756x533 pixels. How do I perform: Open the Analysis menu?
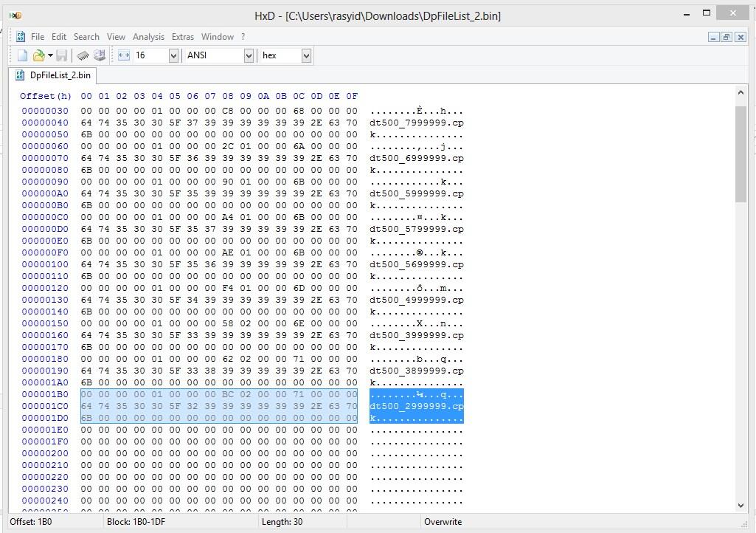148,37
